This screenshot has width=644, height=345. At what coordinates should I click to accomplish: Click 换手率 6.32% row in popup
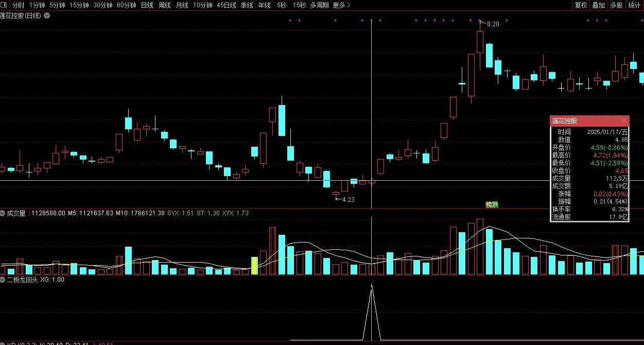(589, 210)
